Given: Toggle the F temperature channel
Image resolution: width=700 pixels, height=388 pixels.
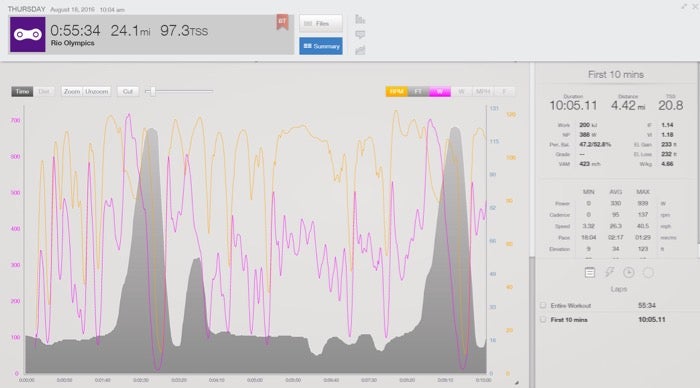Looking at the screenshot, I should point(504,92).
